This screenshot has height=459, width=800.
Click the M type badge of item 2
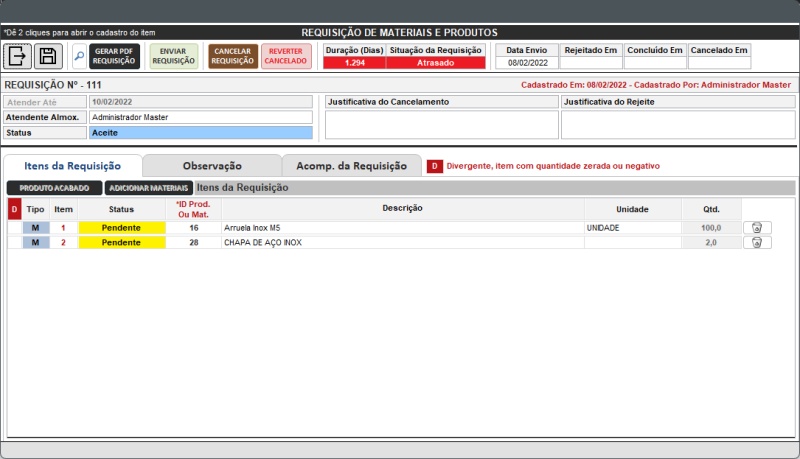(35, 242)
